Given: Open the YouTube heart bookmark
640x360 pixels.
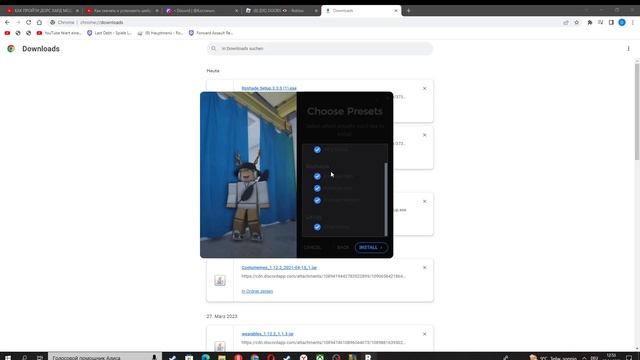Looking at the screenshot, I should (59, 33).
